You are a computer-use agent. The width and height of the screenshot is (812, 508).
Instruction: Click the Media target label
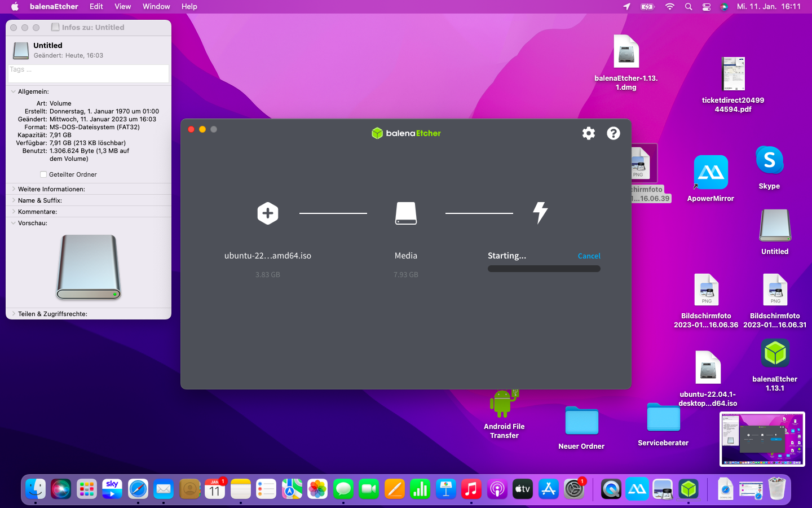[x=406, y=256]
